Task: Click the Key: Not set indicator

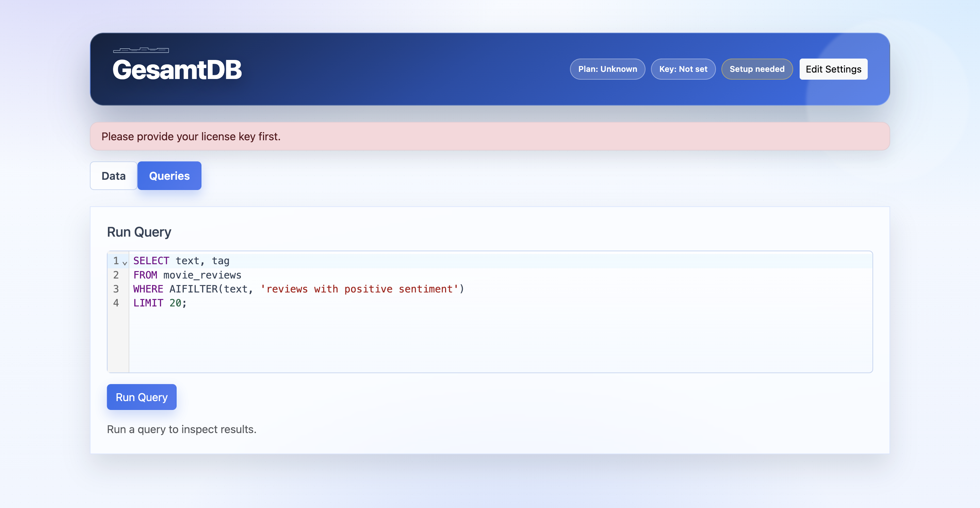Action: coord(683,69)
